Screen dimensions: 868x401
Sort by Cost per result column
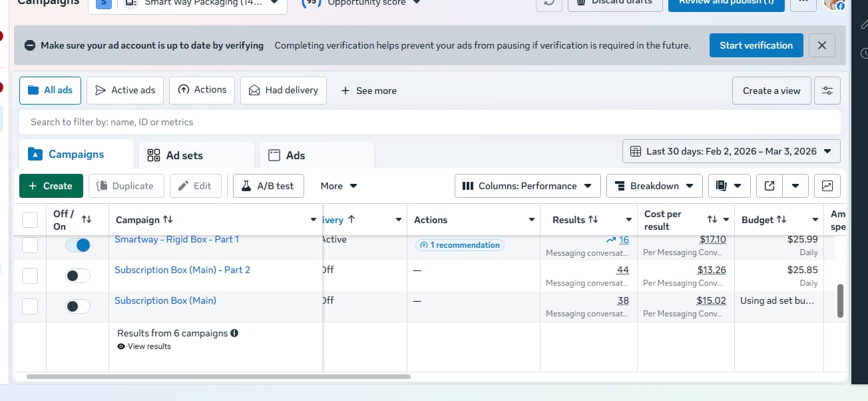712,220
